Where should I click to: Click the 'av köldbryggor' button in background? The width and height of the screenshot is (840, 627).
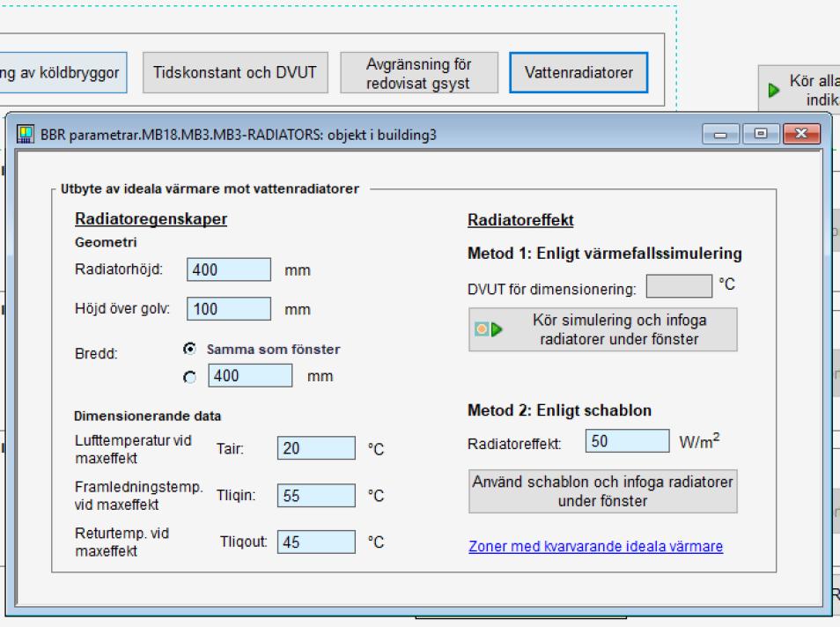63,72
